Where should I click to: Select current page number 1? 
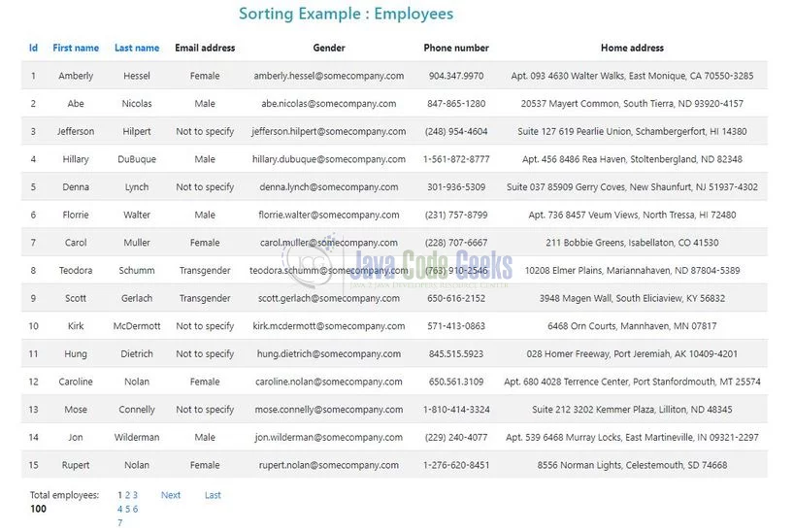point(120,495)
